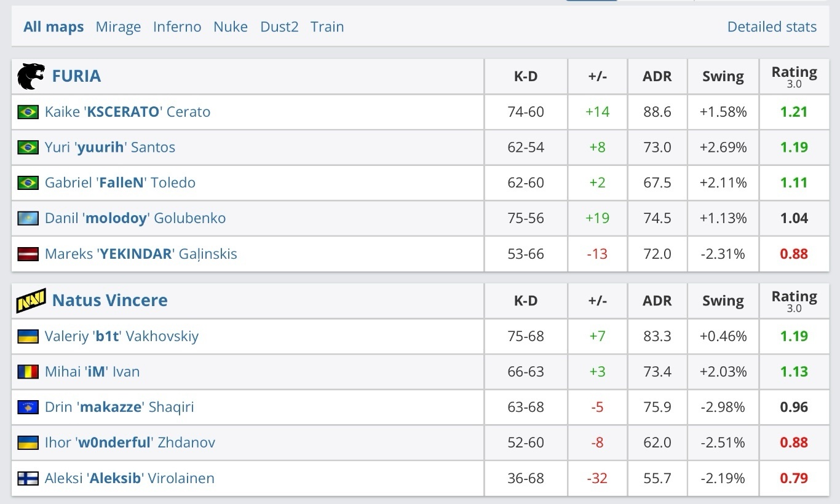Click FURIA table Rating 3.0 header

coord(794,76)
